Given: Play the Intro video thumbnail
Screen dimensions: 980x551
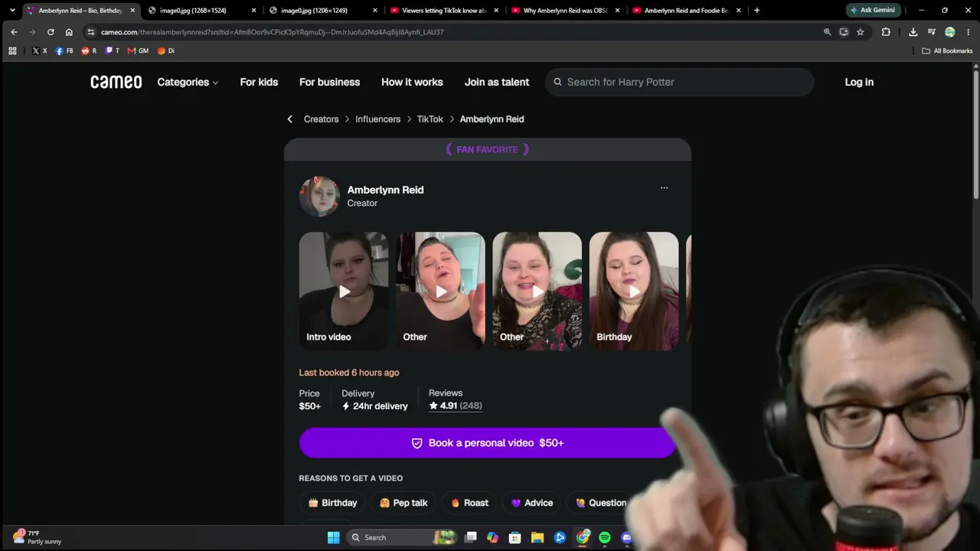Looking at the screenshot, I should [344, 291].
